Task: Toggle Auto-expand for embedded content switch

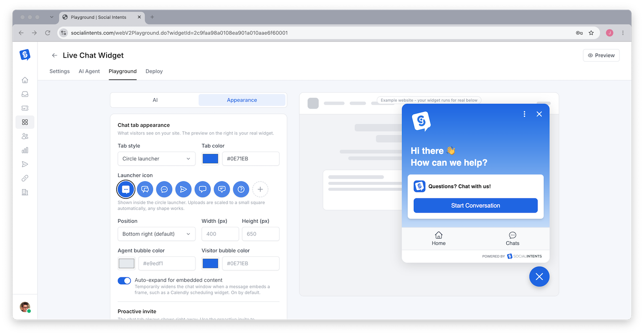Action: [124, 281]
